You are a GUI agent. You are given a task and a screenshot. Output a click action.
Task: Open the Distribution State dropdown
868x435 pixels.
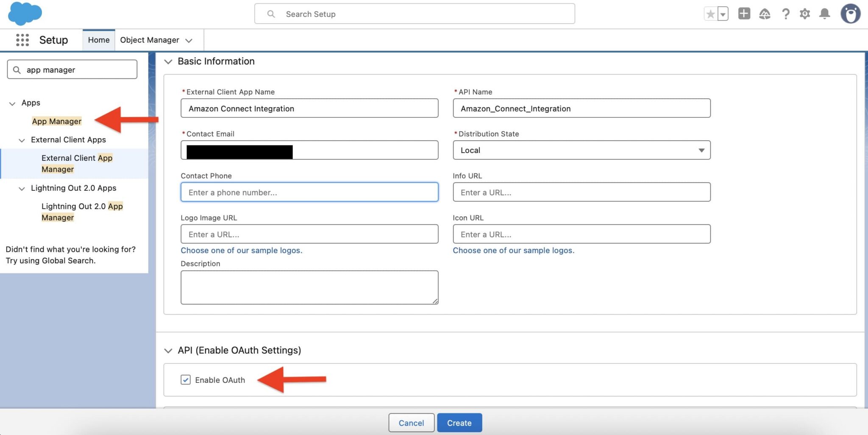click(x=701, y=150)
